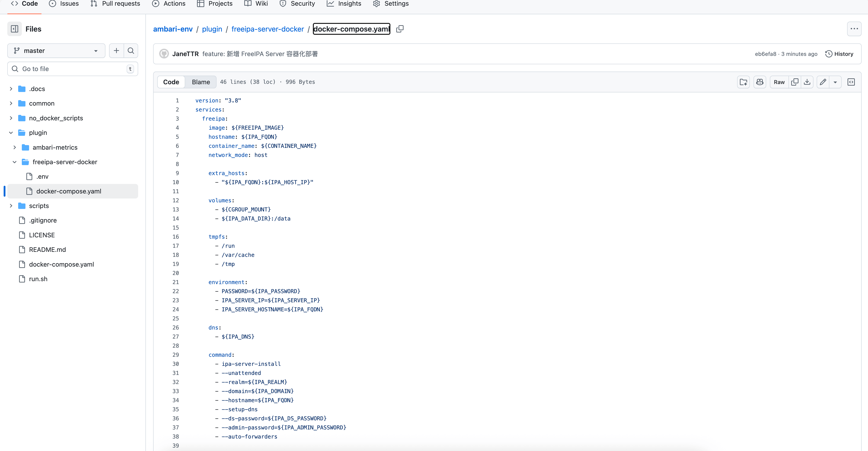Image resolution: width=868 pixels, height=451 pixels.
Task: Focus the Go to file search field
Action: point(72,69)
